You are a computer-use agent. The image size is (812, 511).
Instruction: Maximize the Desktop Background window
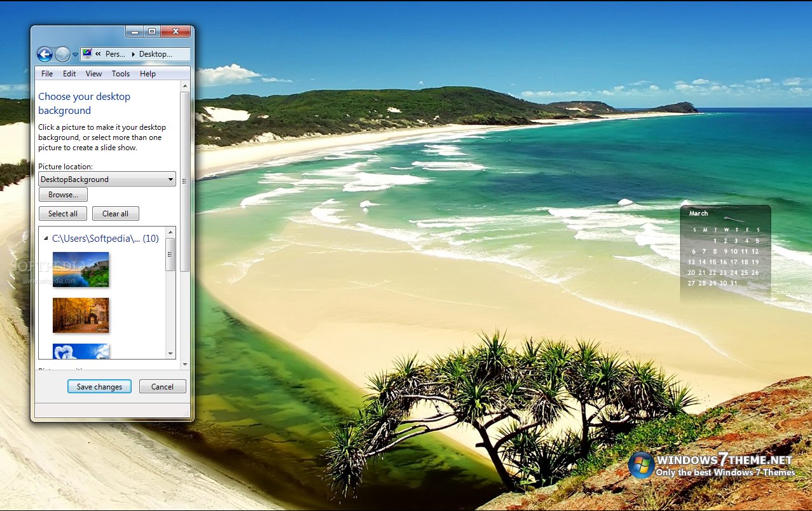click(x=152, y=31)
